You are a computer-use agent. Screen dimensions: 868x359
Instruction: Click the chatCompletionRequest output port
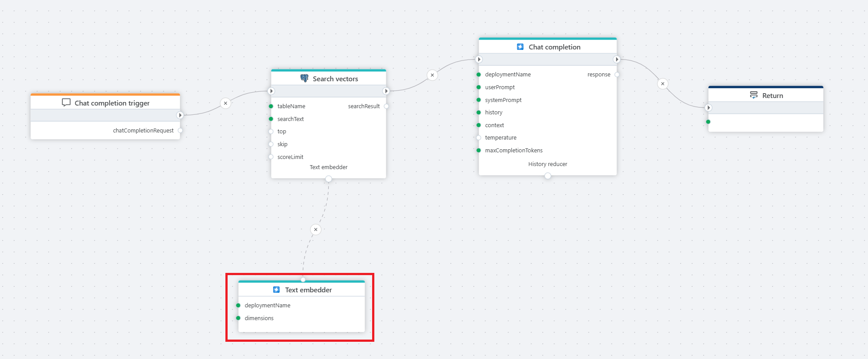180,131
